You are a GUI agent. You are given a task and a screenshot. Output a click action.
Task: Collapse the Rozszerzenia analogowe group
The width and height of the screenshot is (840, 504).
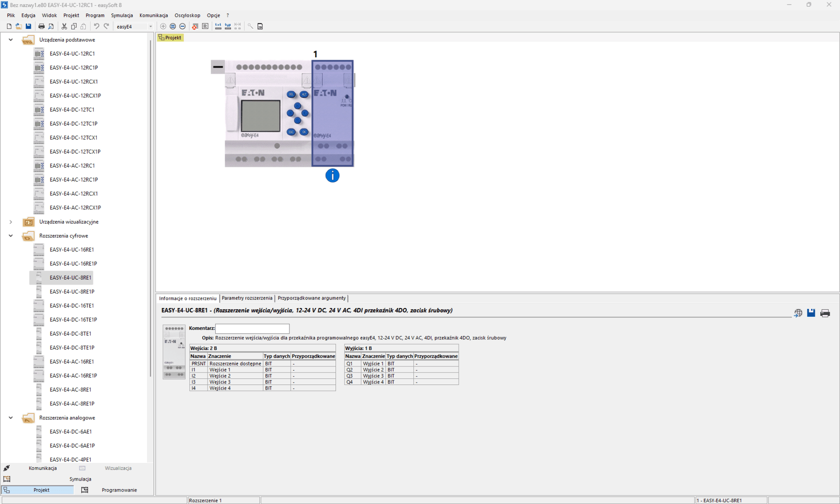tap(11, 418)
